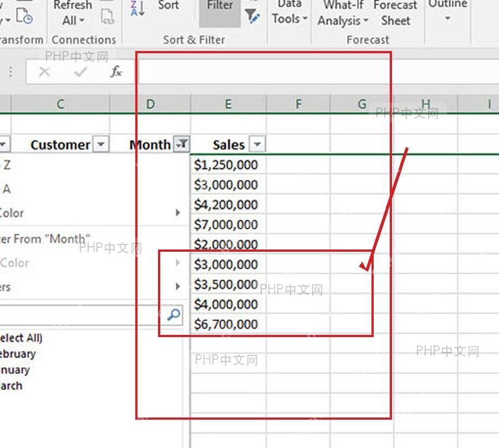Select the cell showing $2,000,000

(x=228, y=245)
